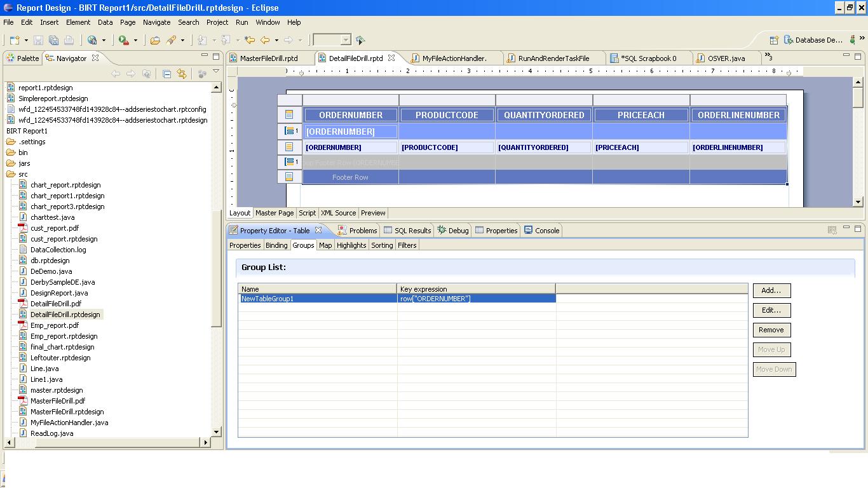This screenshot has width=868, height=488.
Task: Open the zoom level combo box
Action: (332, 40)
